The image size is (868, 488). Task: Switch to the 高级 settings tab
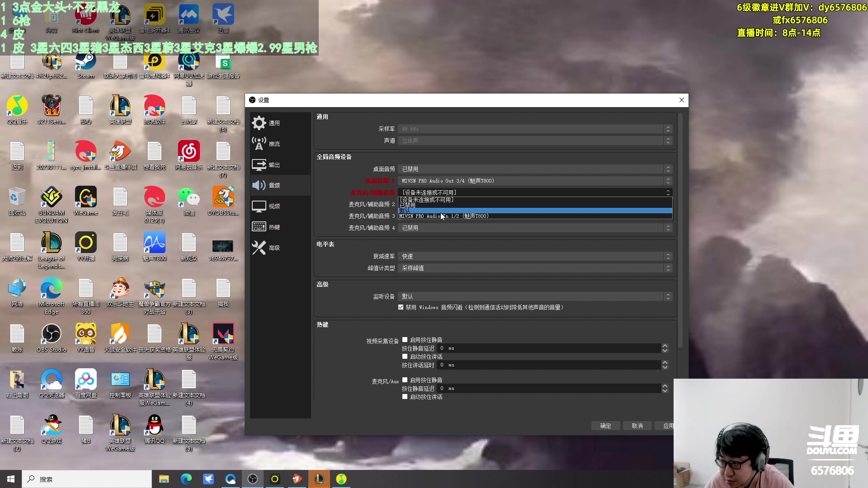280,248
